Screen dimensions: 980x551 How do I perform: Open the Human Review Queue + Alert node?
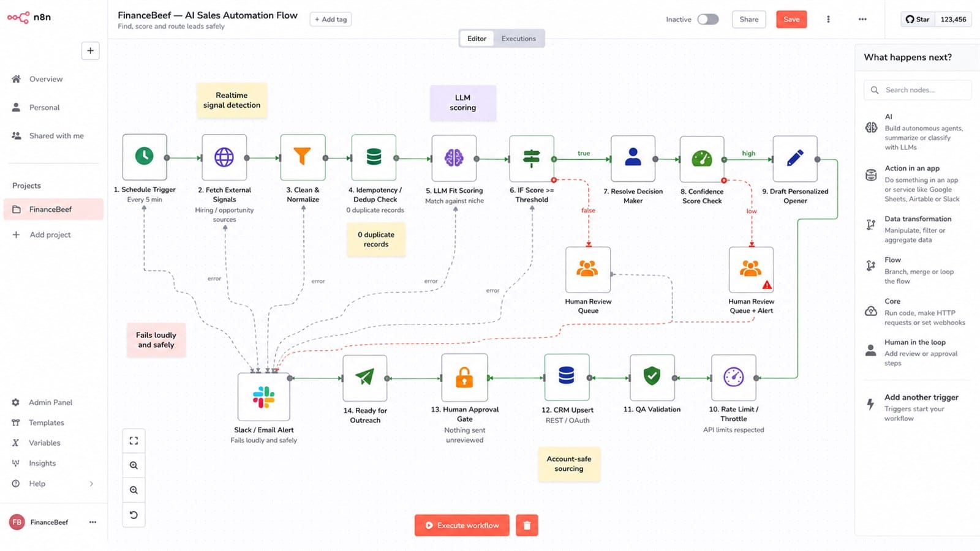[751, 269]
